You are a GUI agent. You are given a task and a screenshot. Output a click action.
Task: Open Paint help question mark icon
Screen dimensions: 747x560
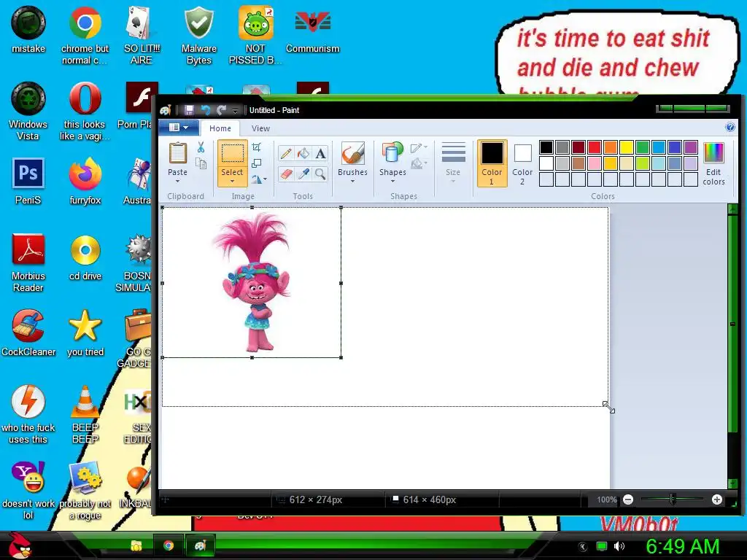(x=729, y=127)
